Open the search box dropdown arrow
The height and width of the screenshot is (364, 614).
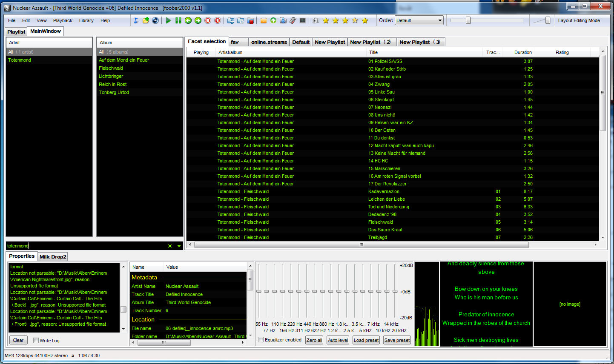click(x=179, y=246)
